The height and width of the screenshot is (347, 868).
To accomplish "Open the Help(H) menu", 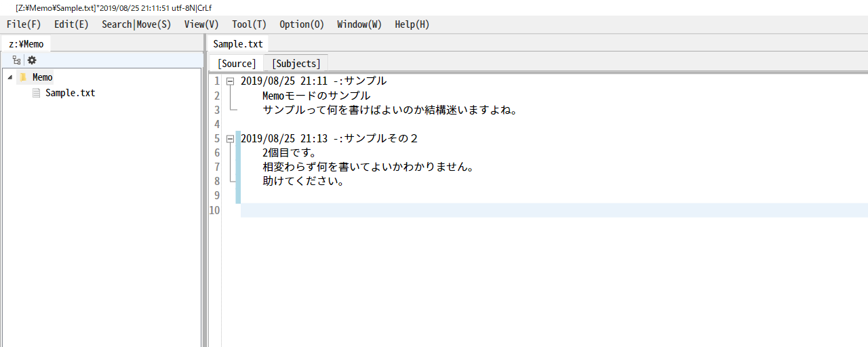I will [412, 24].
